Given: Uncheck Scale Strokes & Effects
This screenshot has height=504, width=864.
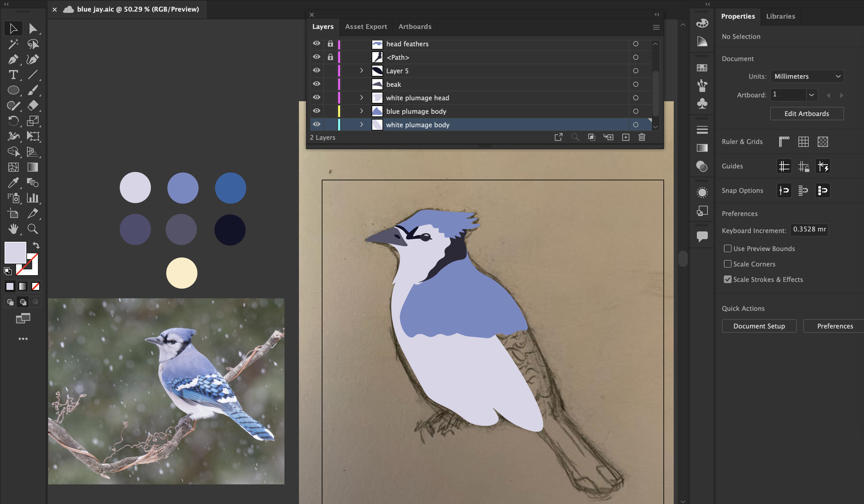Looking at the screenshot, I should 727,279.
